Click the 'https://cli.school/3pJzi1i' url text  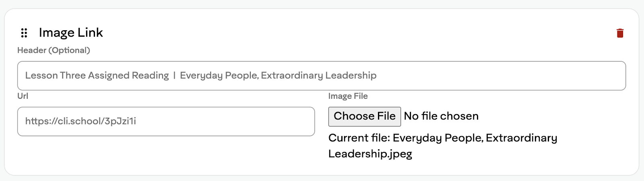[80, 121]
